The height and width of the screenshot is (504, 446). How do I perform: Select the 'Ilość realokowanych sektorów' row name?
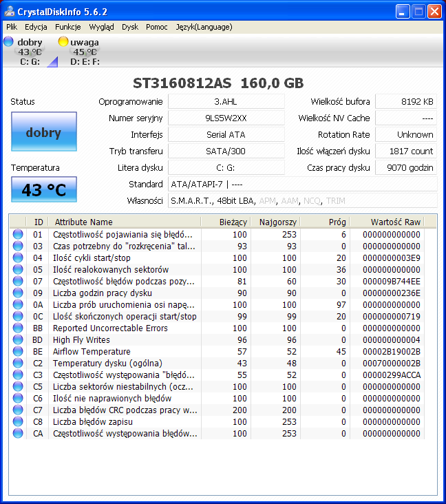(x=111, y=269)
